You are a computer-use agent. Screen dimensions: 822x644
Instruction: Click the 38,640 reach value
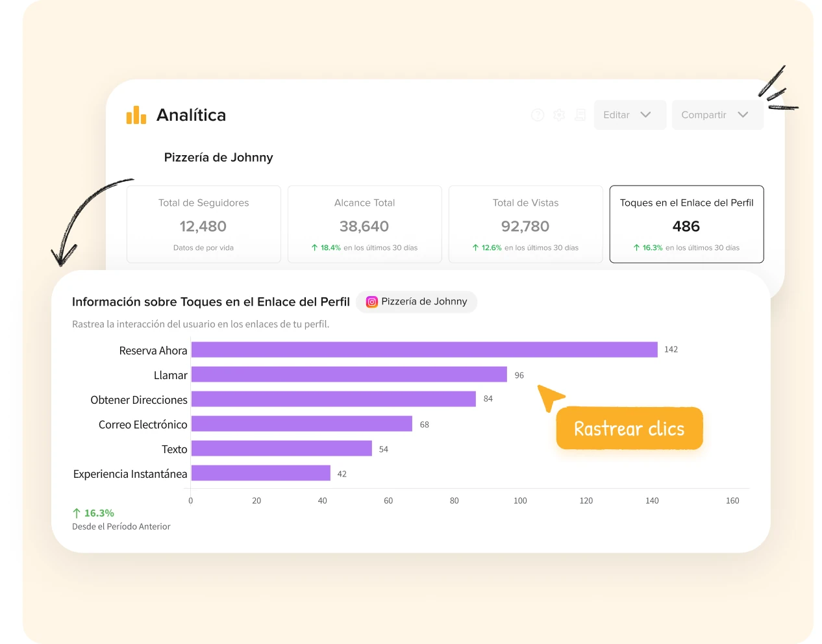point(364,227)
